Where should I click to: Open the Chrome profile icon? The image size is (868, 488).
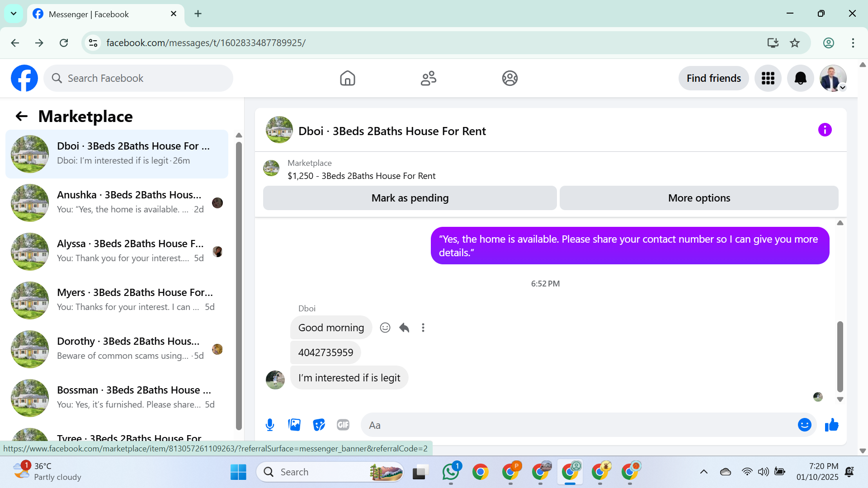828,43
